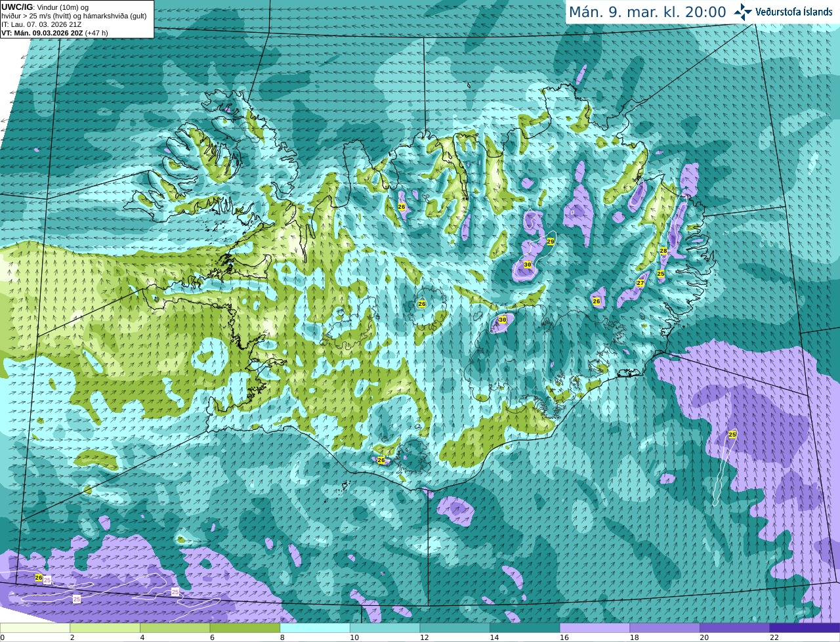Pick the 18–20 m/s legend color
The image size is (840, 642).
(665, 628)
